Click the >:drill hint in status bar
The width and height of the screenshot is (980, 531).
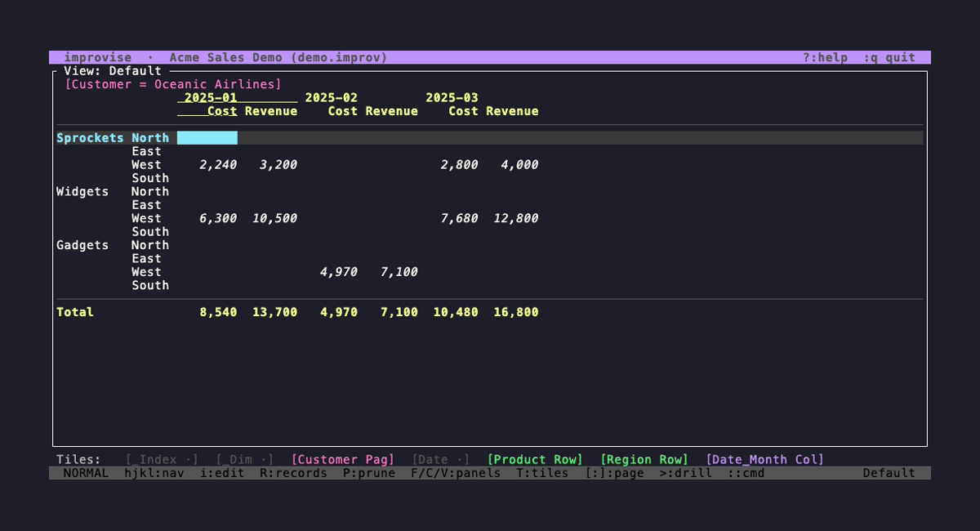coord(685,473)
